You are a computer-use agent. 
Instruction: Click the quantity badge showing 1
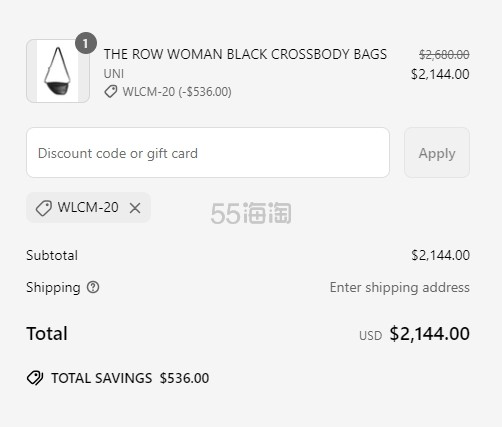coord(86,43)
